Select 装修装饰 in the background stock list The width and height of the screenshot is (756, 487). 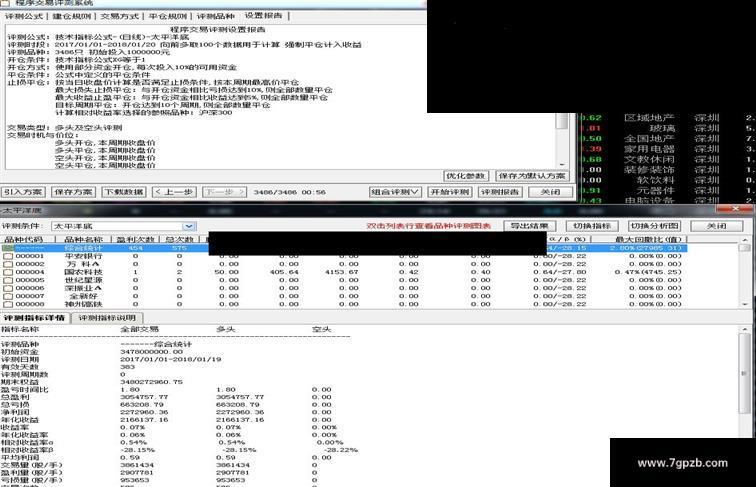pyautogui.click(x=649, y=170)
